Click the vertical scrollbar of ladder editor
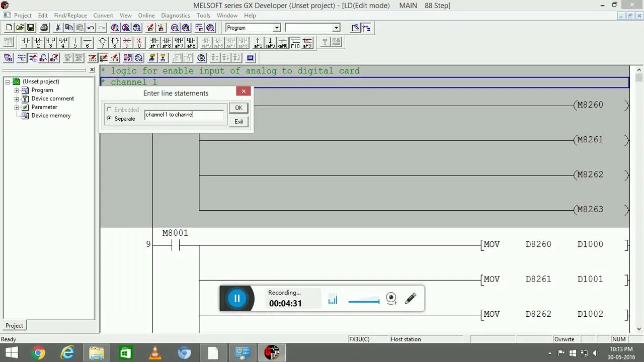This screenshot has width=644, height=362. [639, 199]
